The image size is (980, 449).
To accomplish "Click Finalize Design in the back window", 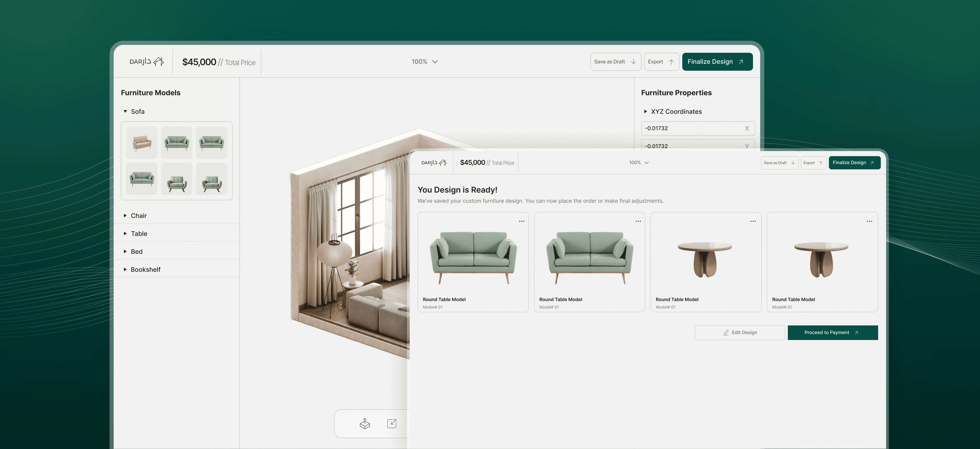I will [x=717, y=62].
